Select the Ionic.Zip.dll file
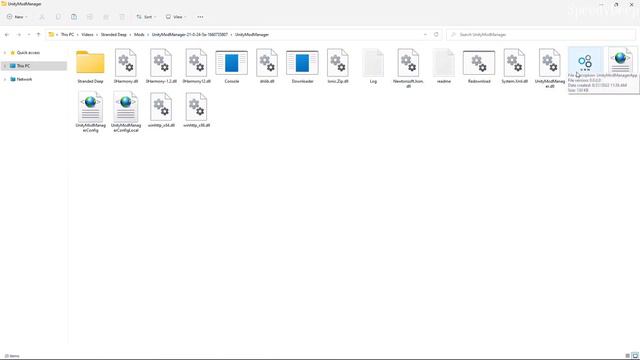This screenshot has height=360, width=640. (x=338, y=67)
